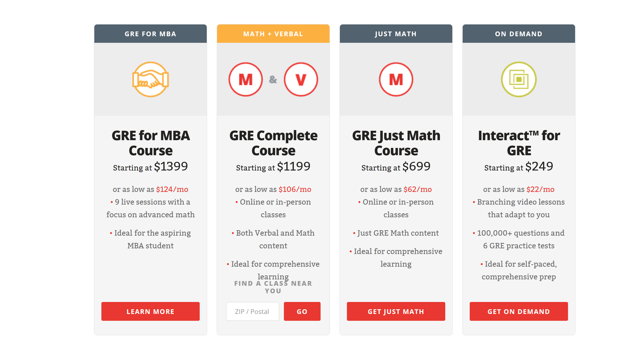Select the Math + Verbal header banner

click(273, 34)
